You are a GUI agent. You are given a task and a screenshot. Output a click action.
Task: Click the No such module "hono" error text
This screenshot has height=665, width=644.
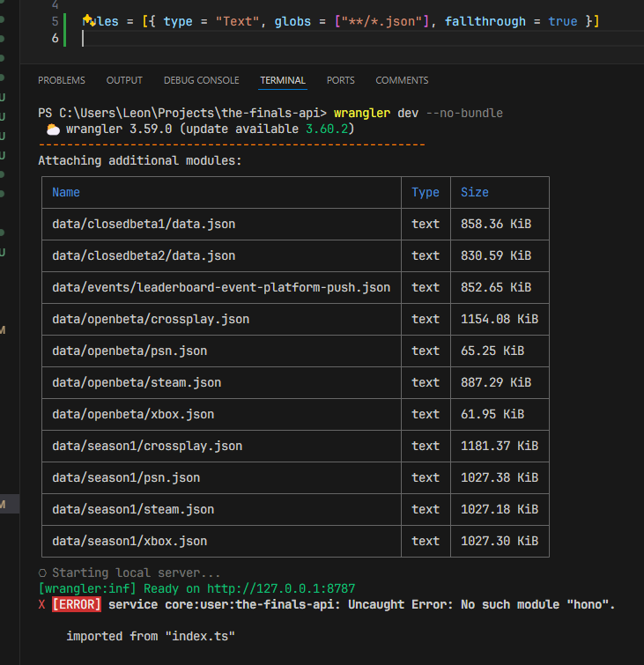pyautogui.click(x=538, y=604)
